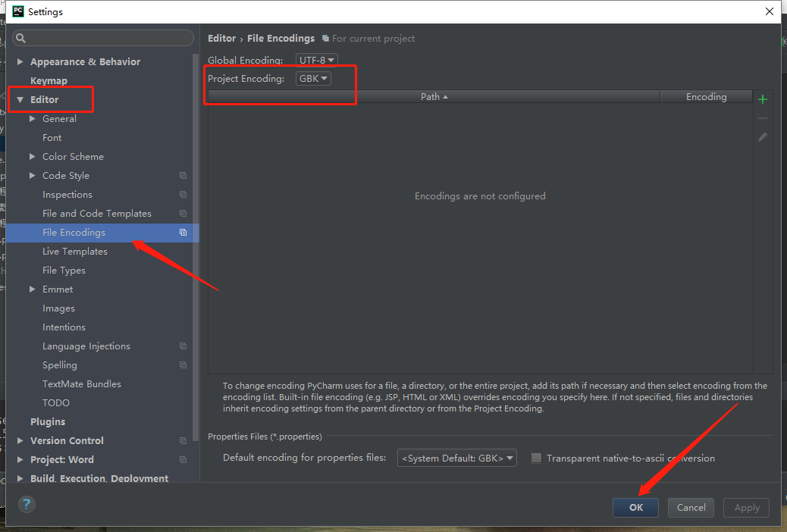The height and width of the screenshot is (532, 787).
Task: Open File Types settings
Action: pos(64,271)
